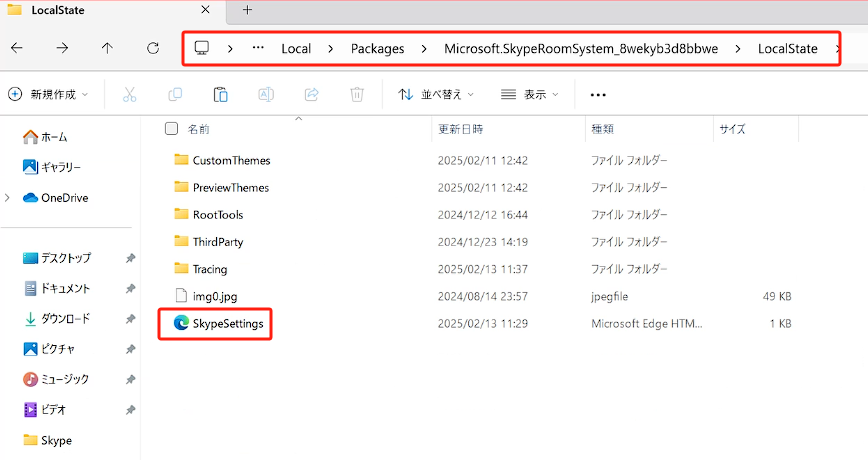
Task: Click LocalState in the address bar
Action: click(788, 49)
